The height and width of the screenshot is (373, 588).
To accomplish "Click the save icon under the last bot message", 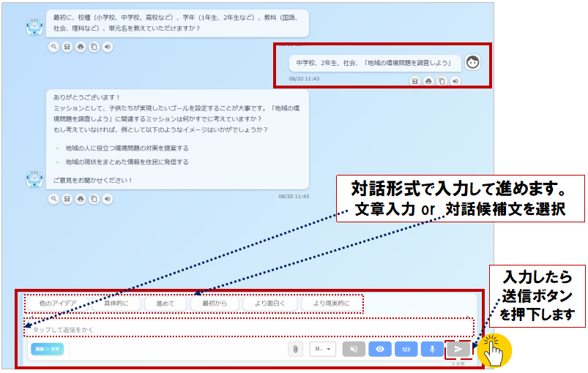I will tap(67, 199).
